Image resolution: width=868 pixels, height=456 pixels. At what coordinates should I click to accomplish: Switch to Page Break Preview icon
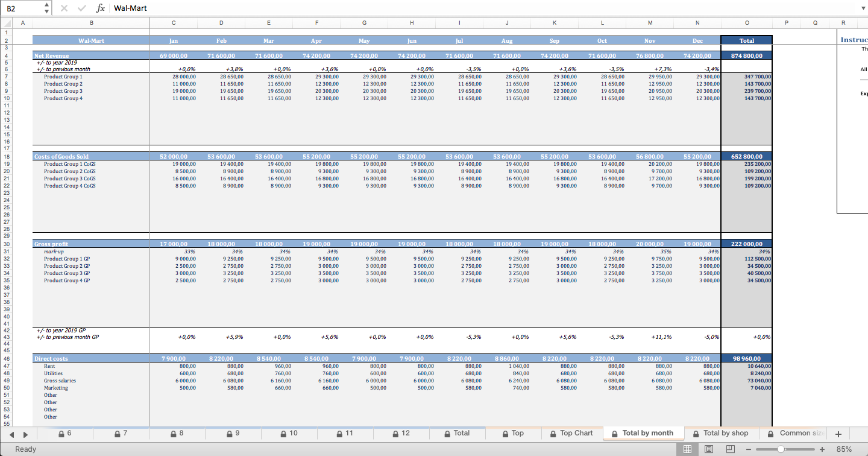click(x=731, y=449)
